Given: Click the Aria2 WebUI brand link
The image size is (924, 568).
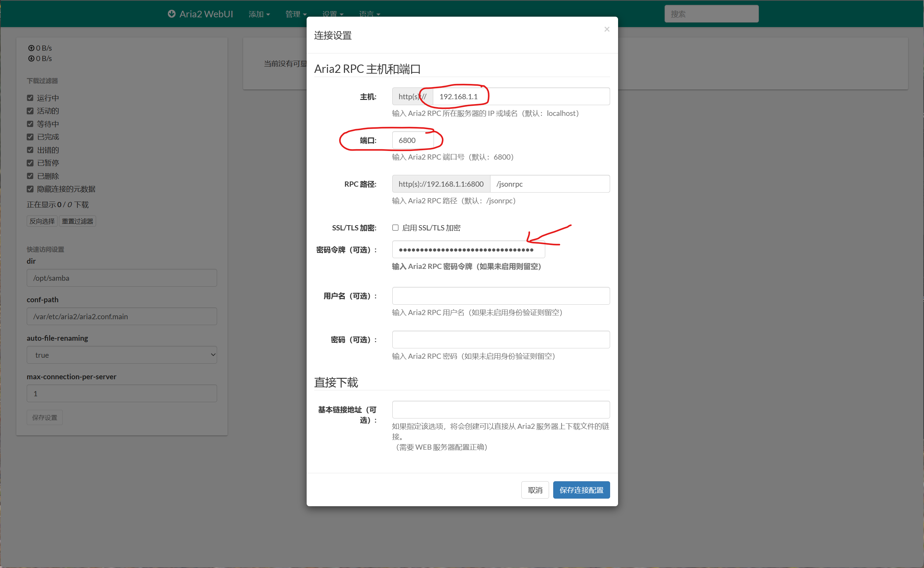Looking at the screenshot, I should (x=200, y=14).
